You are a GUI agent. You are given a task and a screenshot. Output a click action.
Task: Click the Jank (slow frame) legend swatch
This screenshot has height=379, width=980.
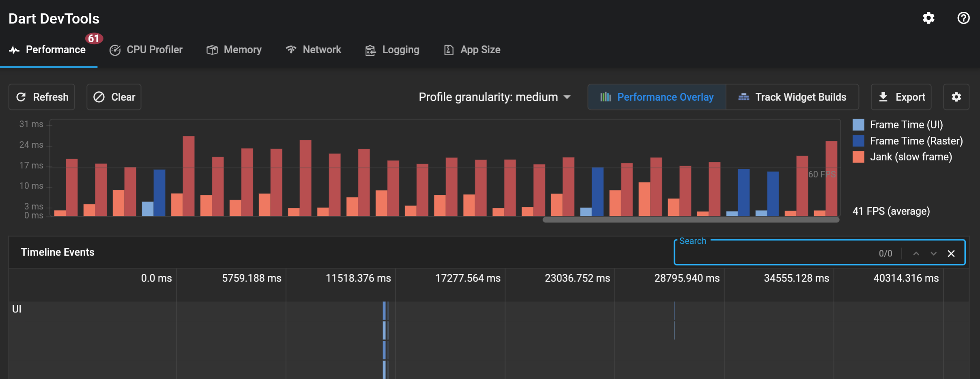pos(858,157)
